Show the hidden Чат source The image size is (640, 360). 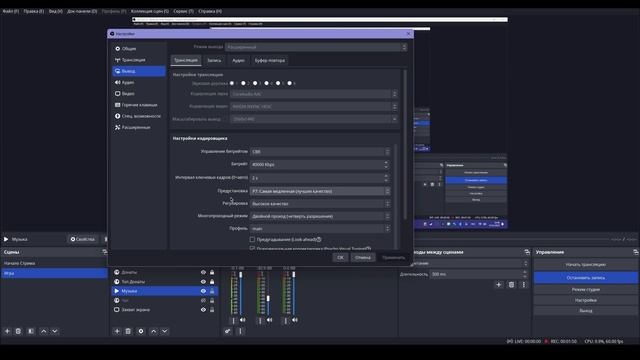pos(203,300)
